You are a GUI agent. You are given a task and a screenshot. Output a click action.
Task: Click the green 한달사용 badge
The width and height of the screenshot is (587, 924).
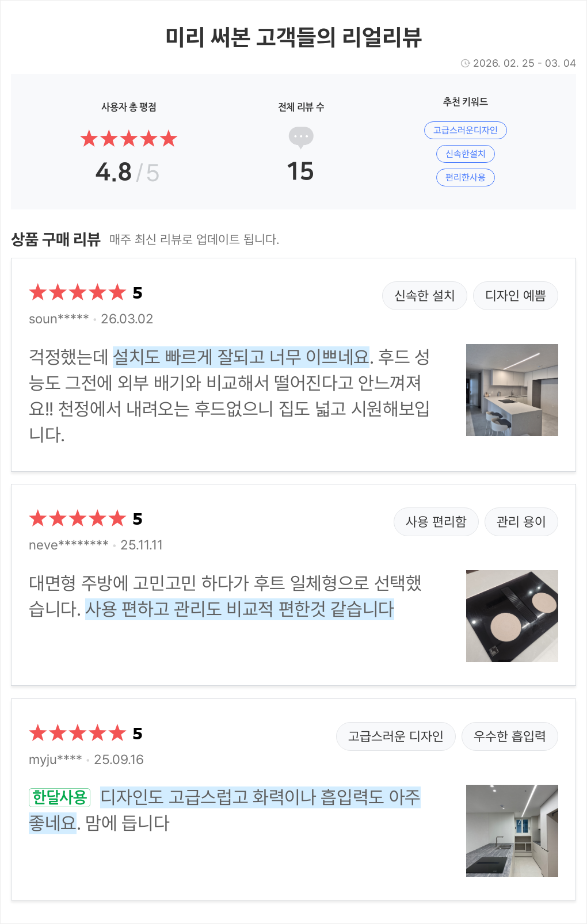coord(60,797)
